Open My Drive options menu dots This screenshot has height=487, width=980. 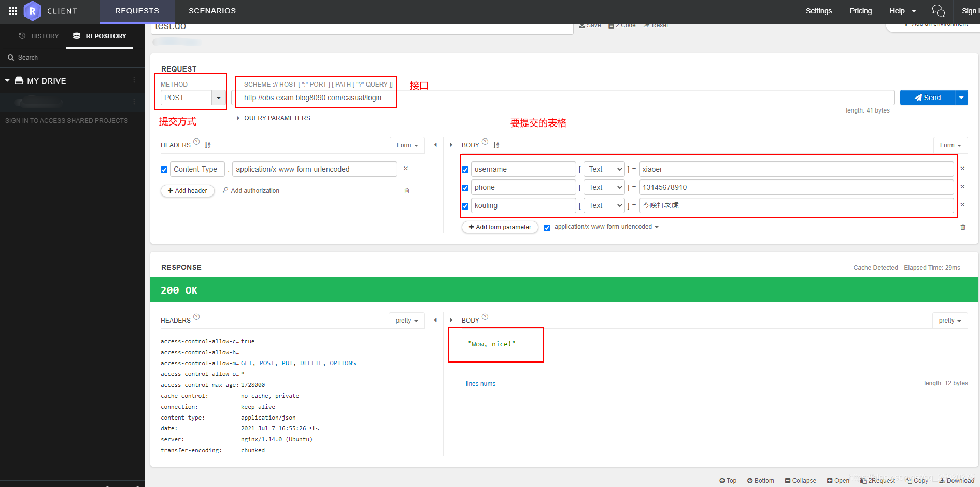click(x=134, y=80)
